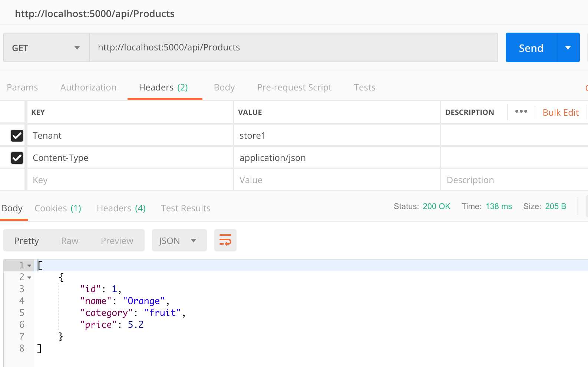
Task: Click the Tenant key cell
Action: (130, 136)
